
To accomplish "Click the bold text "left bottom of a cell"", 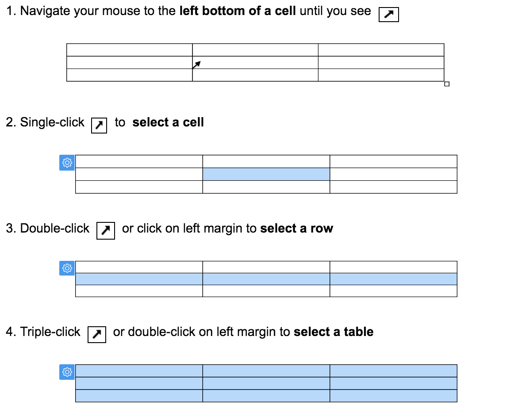I will pyautogui.click(x=238, y=11).
